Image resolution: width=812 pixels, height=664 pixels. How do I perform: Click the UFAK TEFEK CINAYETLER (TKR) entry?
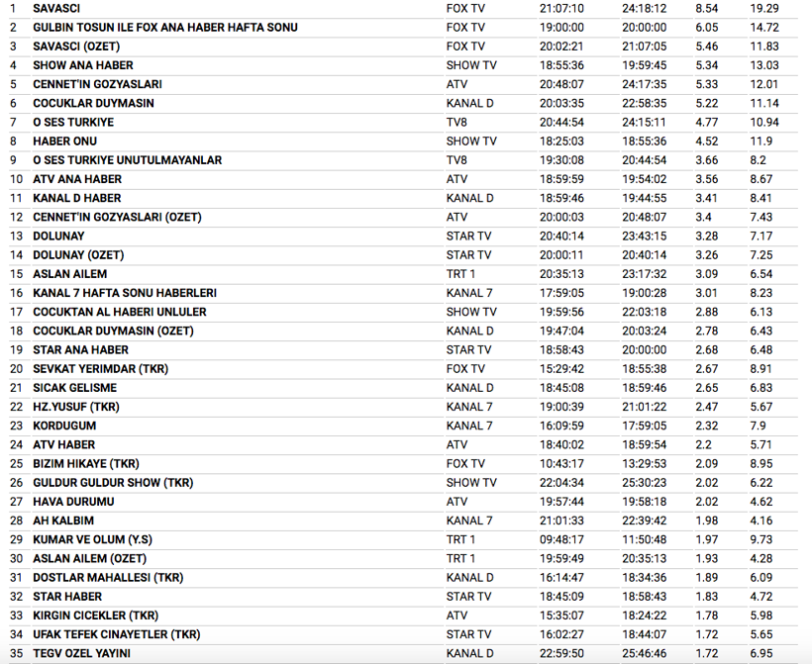pyautogui.click(x=116, y=634)
